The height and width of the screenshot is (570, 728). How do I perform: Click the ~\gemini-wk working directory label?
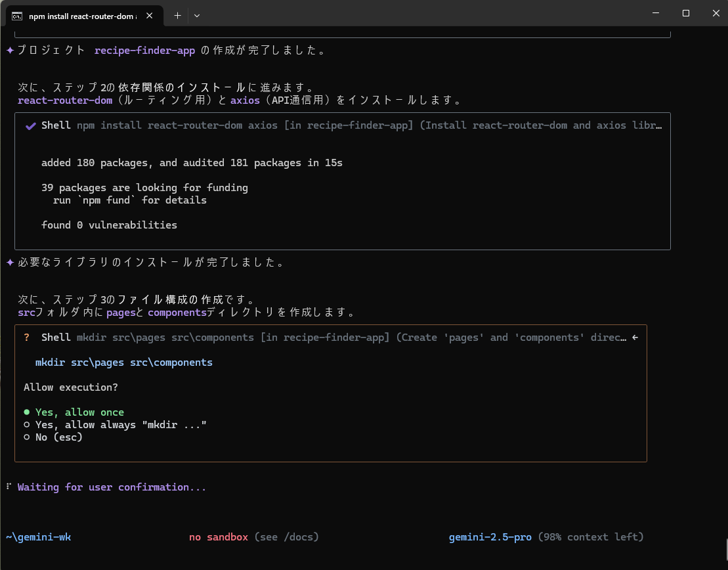pos(38,537)
